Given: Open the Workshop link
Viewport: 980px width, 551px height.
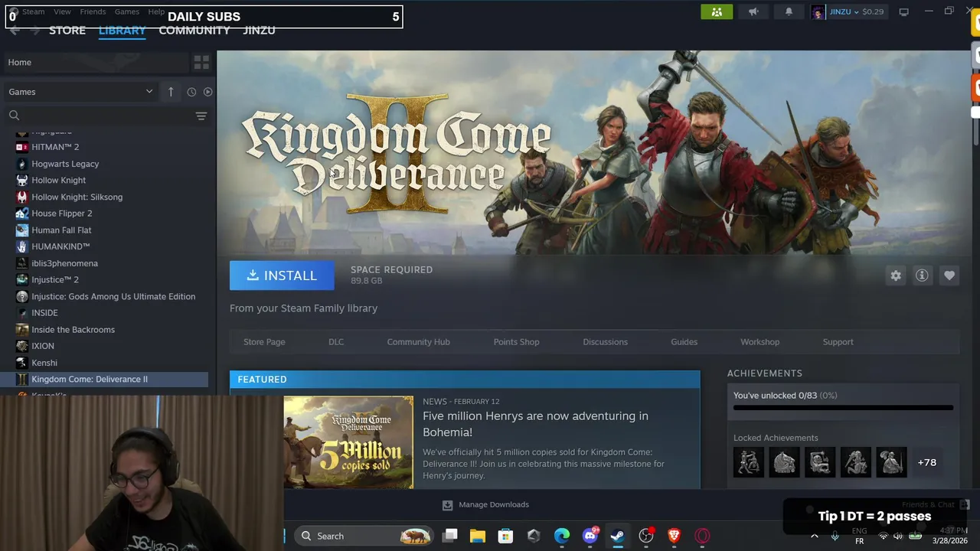Looking at the screenshot, I should click(759, 342).
